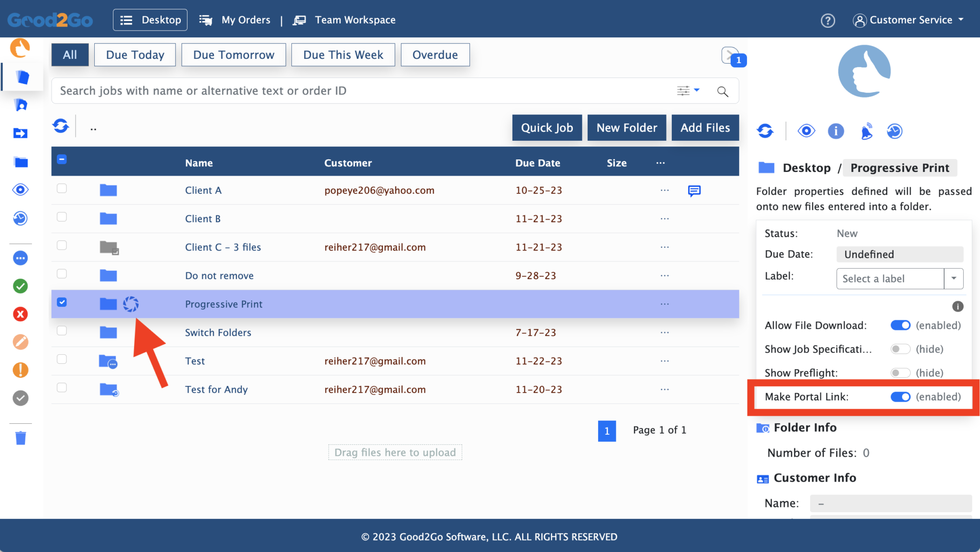
Task: Disable the Make Portal Link toggle
Action: (901, 396)
